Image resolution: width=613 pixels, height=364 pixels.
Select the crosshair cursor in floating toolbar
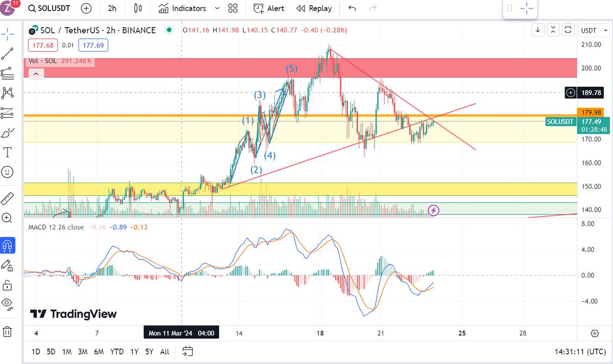pos(527,8)
